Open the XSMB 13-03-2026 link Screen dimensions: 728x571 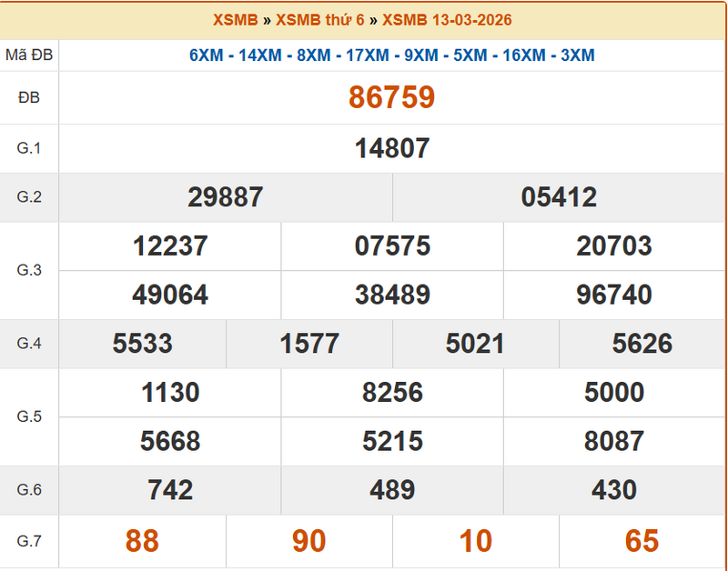(447, 20)
